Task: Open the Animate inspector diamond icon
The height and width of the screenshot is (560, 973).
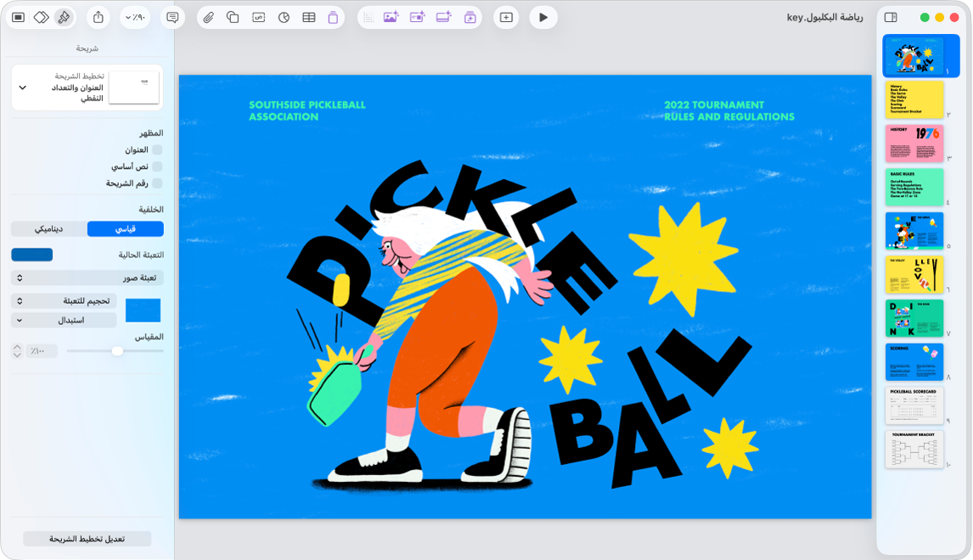Action: tap(41, 17)
